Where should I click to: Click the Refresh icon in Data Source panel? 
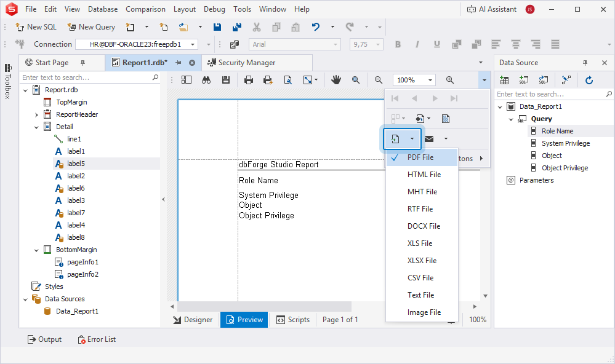(x=589, y=81)
